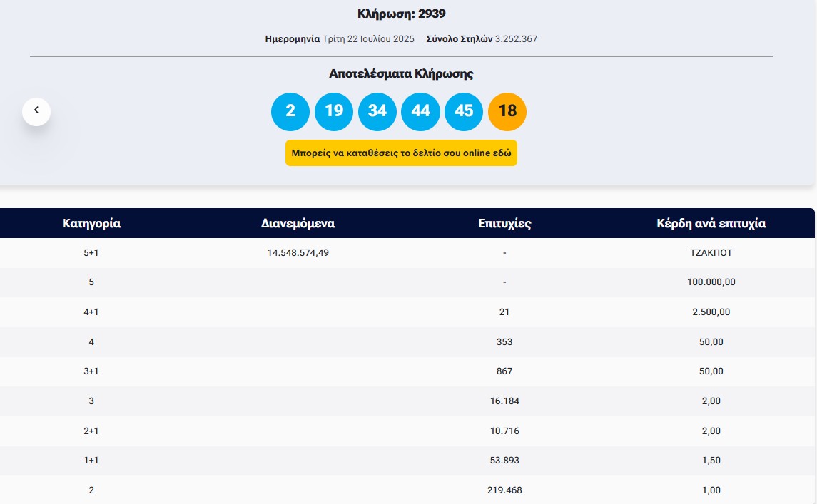
Task: Click the Κατηγορία column header
Action: click(91, 223)
